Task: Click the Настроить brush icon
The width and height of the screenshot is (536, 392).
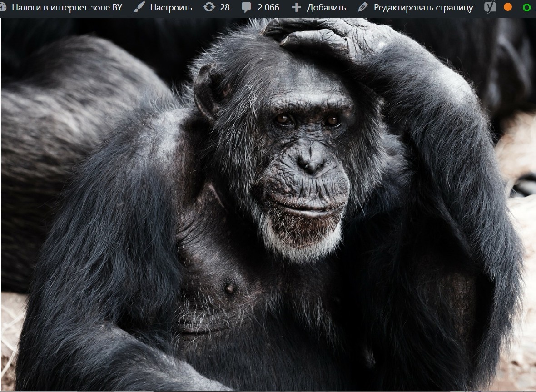Action: (x=139, y=7)
